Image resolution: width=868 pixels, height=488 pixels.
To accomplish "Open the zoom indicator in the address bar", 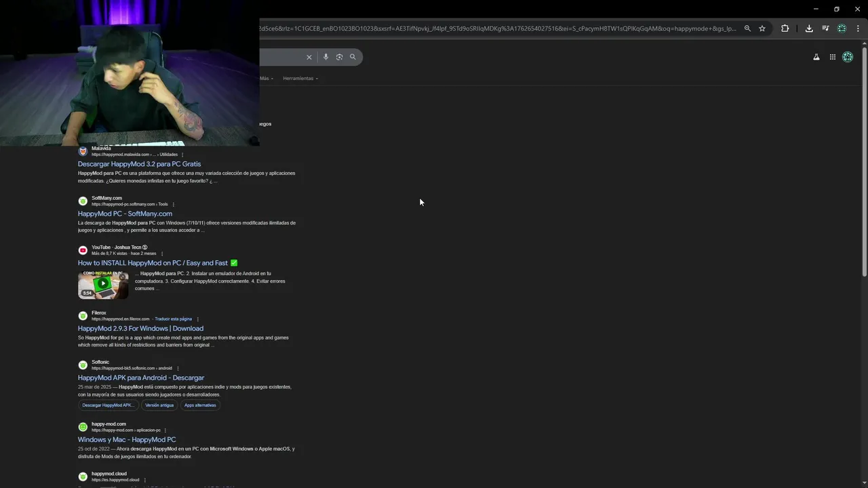I will (747, 28).
